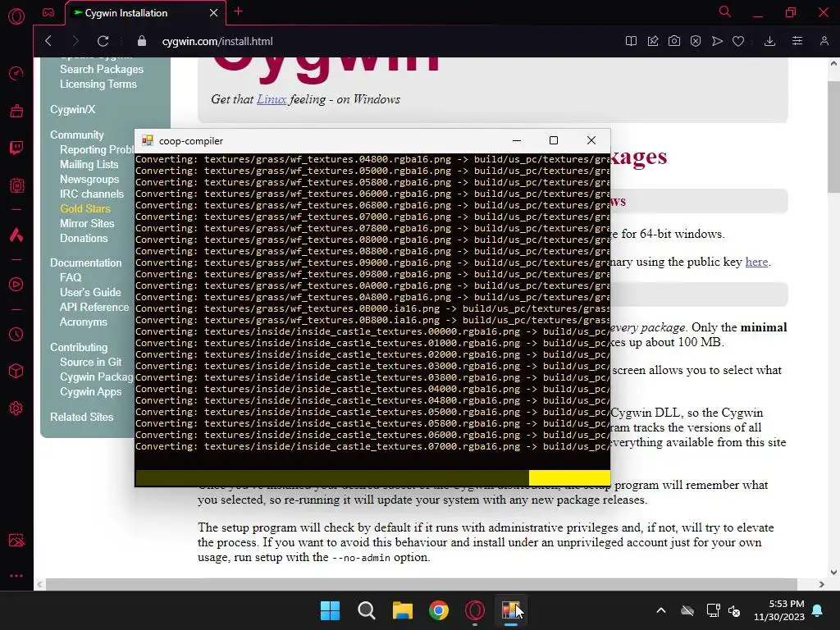Open the Documentation sidebar heading

coord(85,262)
